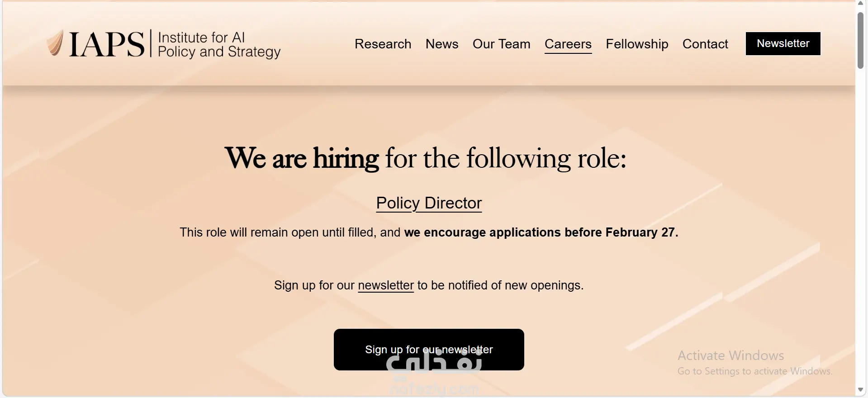Follow the inline underlined newsletter link
The image size is (868, 398).
click(x=385, y=285)
